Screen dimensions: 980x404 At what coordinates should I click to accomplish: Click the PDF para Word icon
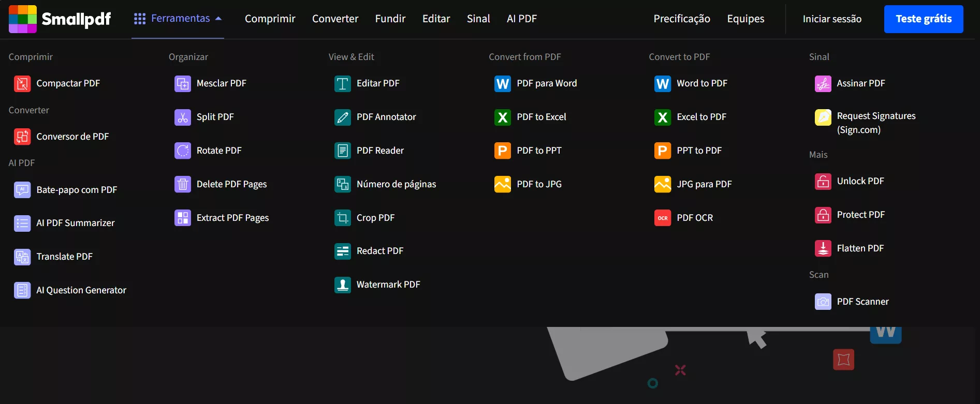click(x=503, y=84)
